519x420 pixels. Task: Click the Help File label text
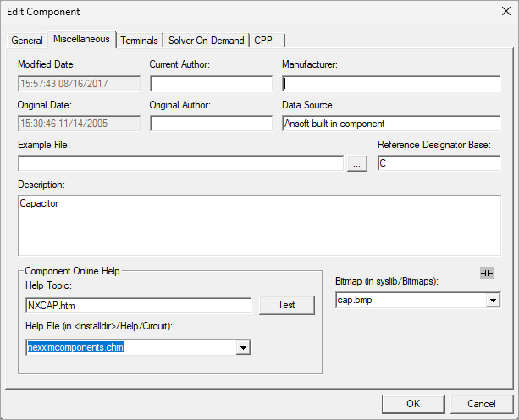(x=99, y=326)
